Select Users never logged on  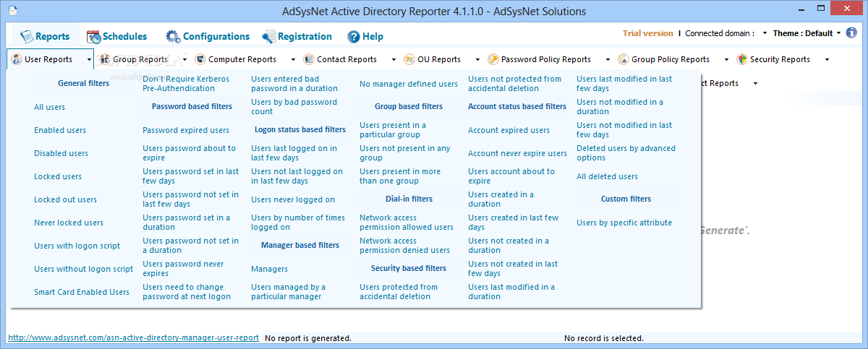[293, 199]
